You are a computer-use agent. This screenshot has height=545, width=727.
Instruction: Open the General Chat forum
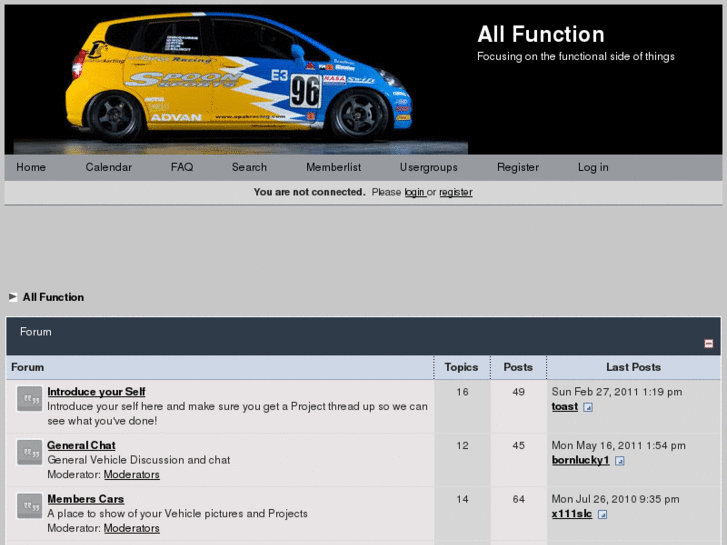(x=81, y=445)
